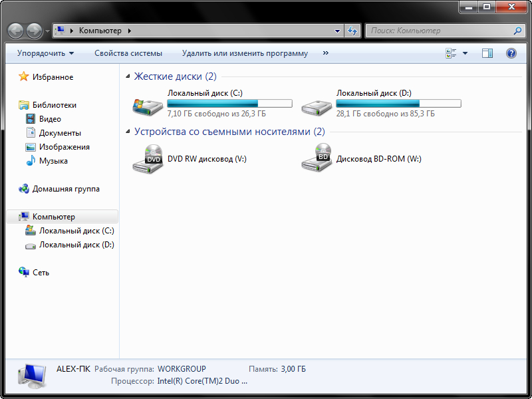Click the computer icon in address bar
Screen dimensions: 532x399
click(60, 31)
